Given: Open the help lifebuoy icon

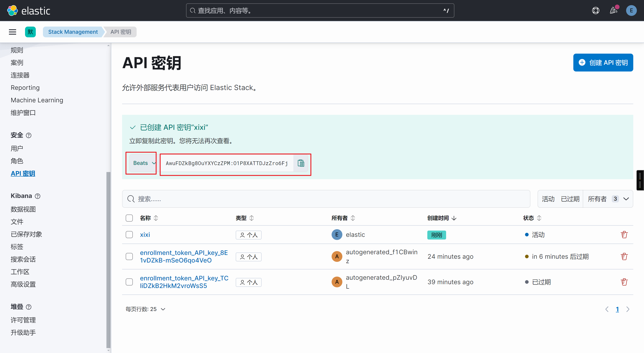Looking at the screenshot, I should pyautogui.click(x=595, y=11).
